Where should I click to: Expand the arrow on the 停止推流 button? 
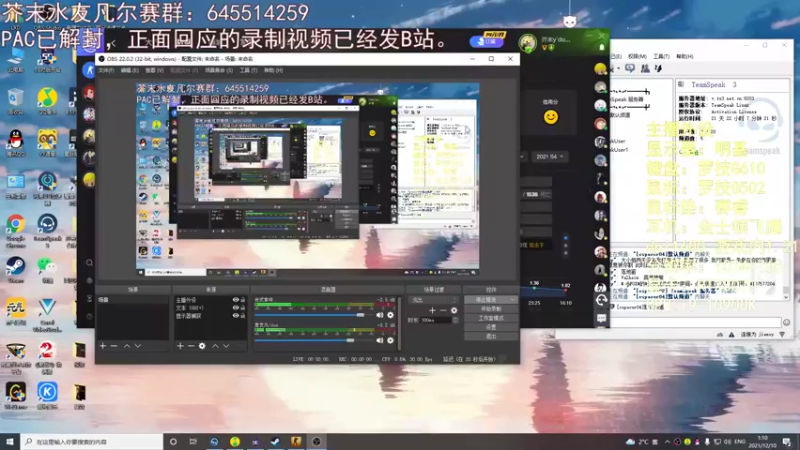[513, 300]
